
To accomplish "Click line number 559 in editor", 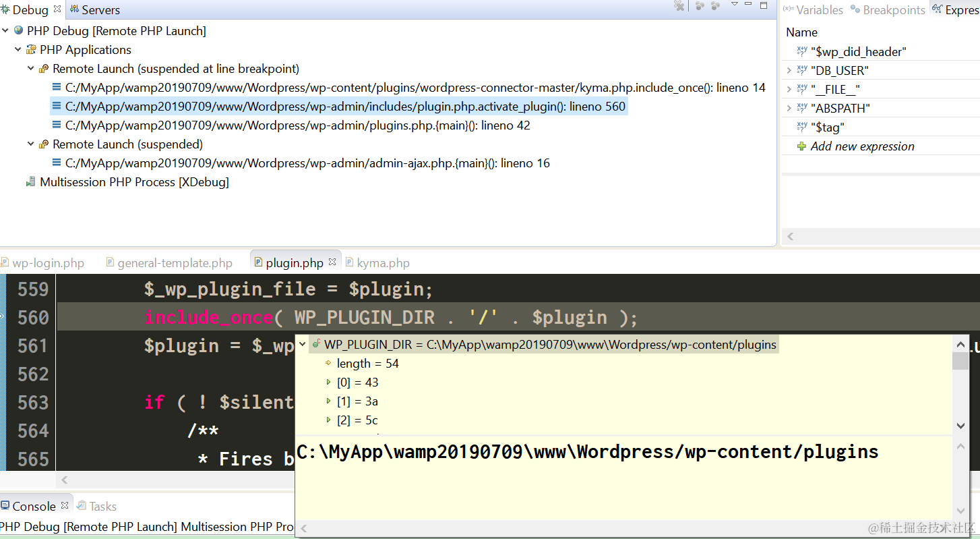I will pyautogui.click(x=33, y=289).
